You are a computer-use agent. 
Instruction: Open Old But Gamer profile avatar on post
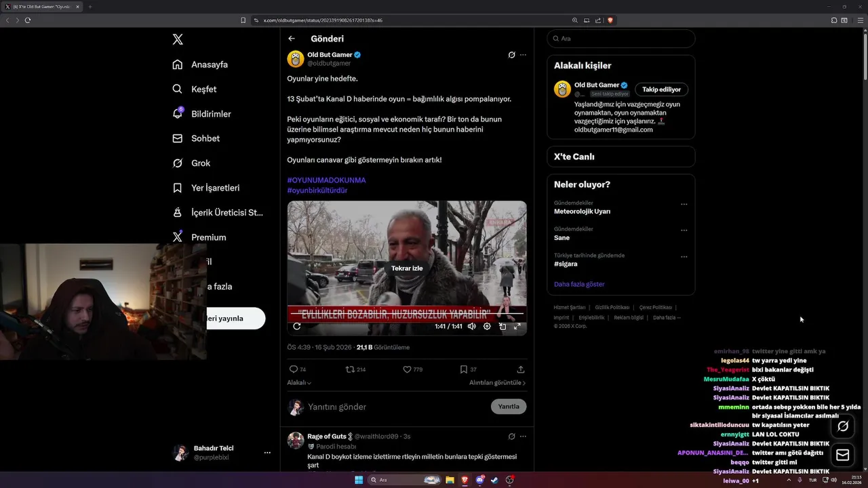click(x=296, y=59)
